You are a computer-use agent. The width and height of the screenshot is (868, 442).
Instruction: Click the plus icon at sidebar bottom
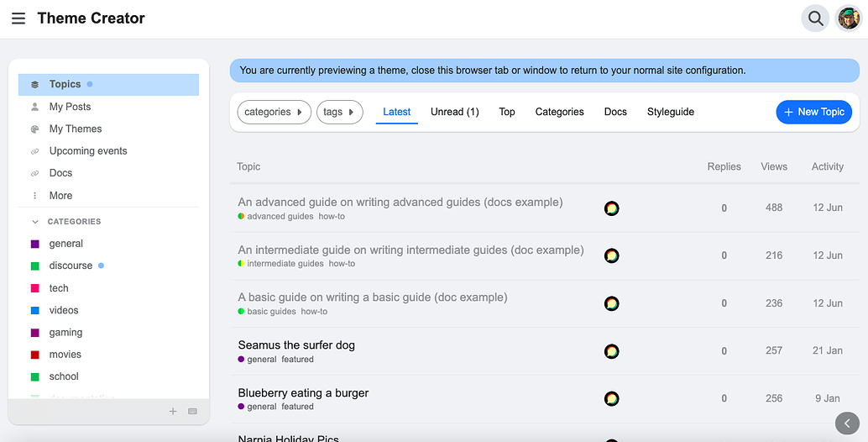coord(173,412)
